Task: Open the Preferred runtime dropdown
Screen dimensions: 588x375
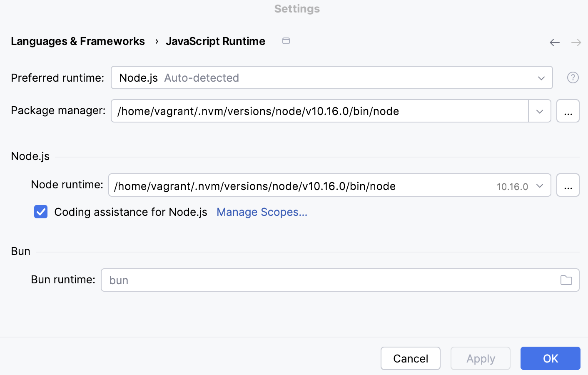Action: coord(541,77)
